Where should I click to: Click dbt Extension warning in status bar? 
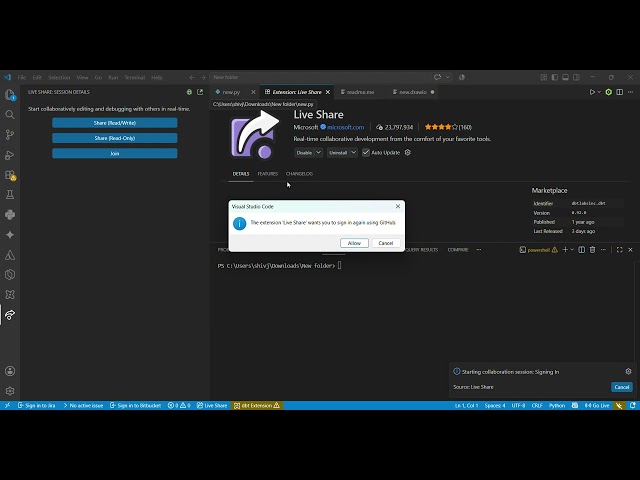coord(257,405)
